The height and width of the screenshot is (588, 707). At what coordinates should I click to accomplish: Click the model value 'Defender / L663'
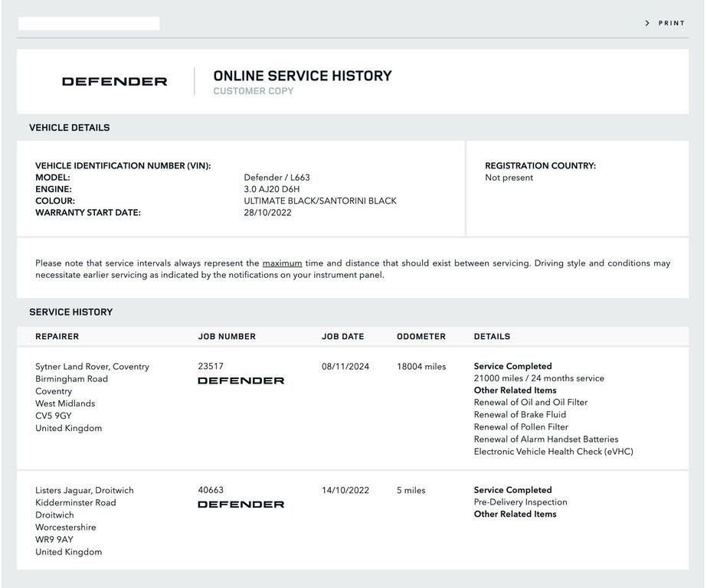click(277, 178)
